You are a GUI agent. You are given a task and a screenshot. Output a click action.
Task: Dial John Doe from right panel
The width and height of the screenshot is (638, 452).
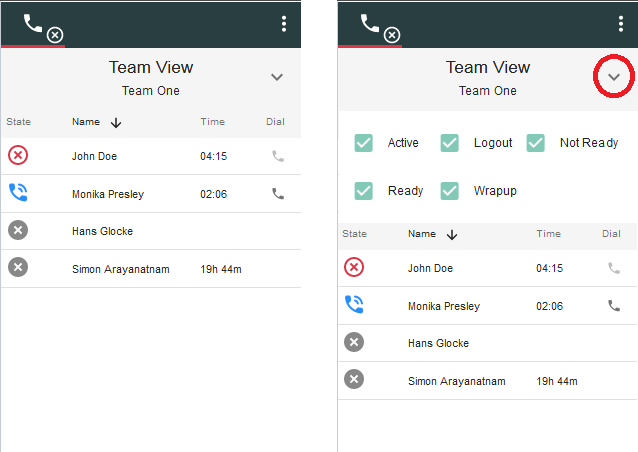coord(614,268)
